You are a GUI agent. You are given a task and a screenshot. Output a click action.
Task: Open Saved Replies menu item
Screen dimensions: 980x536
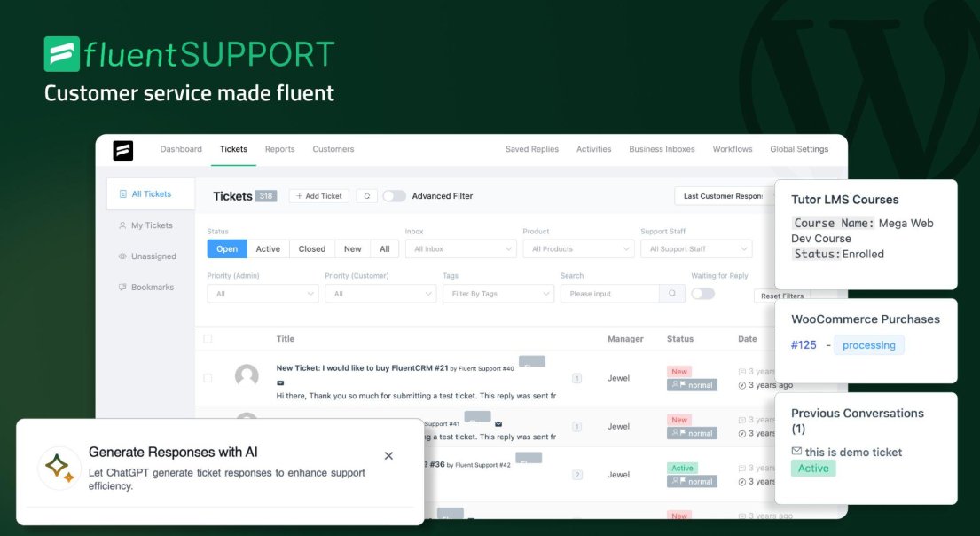pyautogui.click(x=532, y=149)
